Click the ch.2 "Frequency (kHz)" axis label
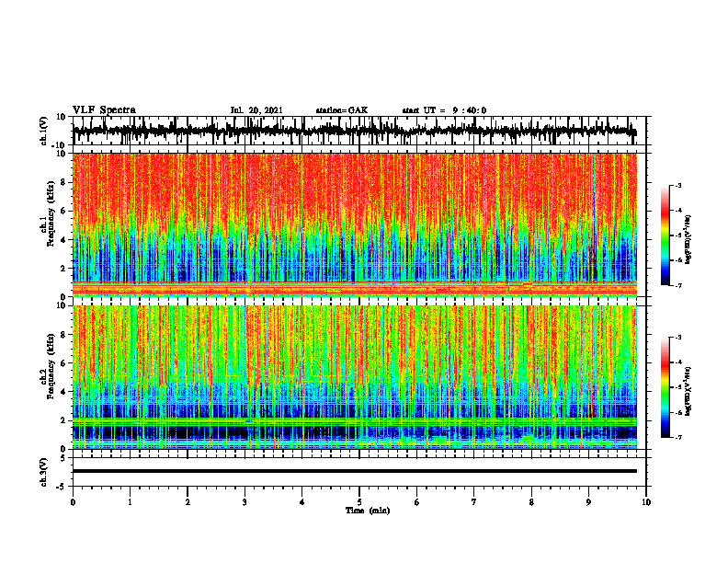Image resolution: width=728 pixels, height=563 pixels. point(51,366)
